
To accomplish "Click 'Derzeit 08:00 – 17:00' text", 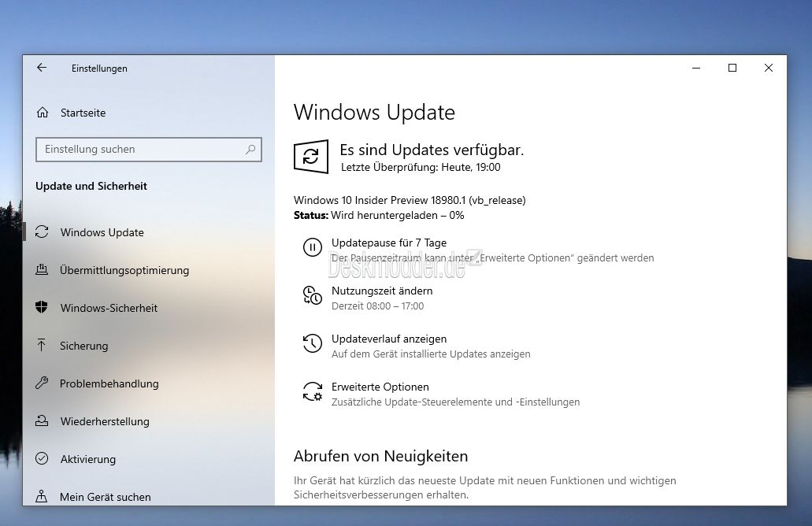I will (377, 306).
